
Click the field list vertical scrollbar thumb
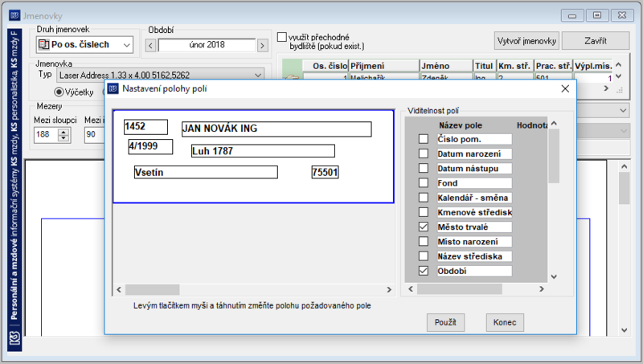tap(554, 156)
